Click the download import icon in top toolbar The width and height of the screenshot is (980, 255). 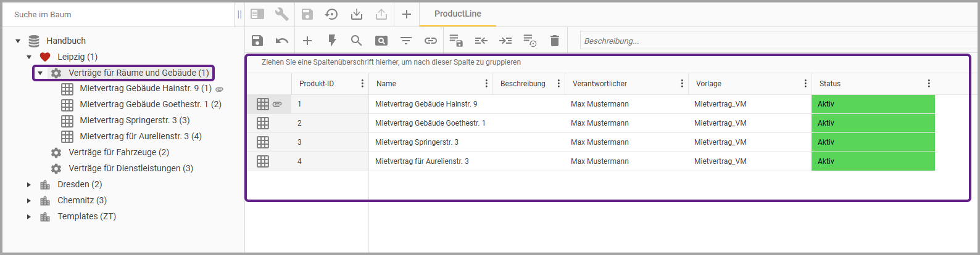[x=357, y=14]
